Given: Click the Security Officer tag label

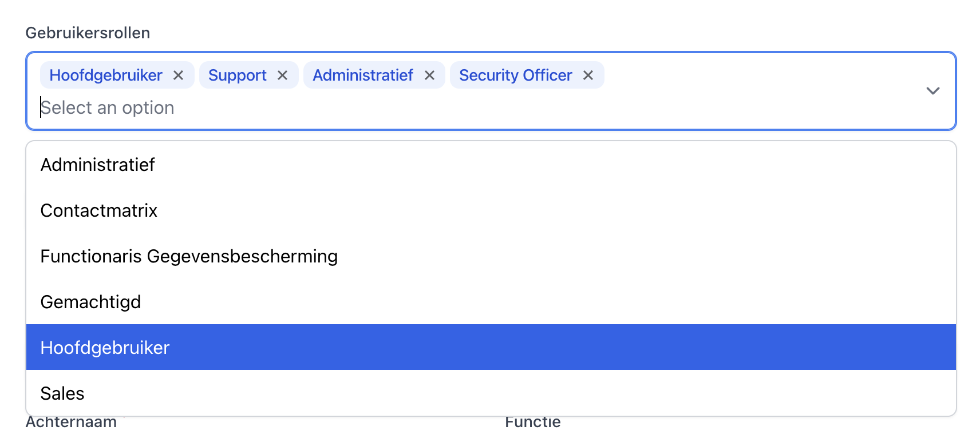Looking at the screenshot, I should click(515, 75).
